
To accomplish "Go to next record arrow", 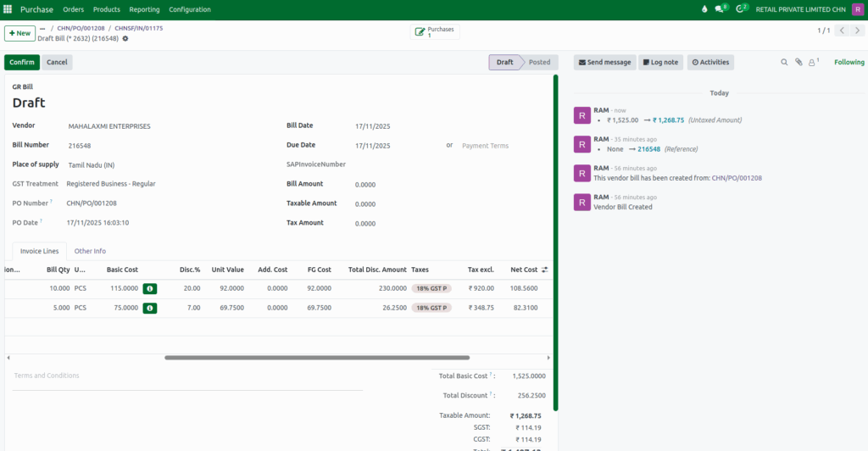I will click(x=857, y=31).
